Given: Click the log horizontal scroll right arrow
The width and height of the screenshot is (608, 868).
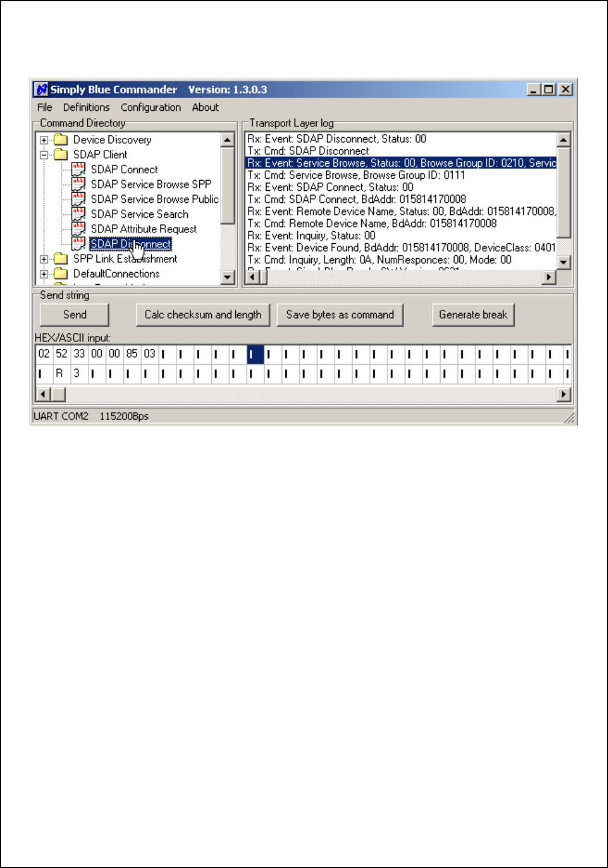Looking at the screenshot, I should point(548,277).
